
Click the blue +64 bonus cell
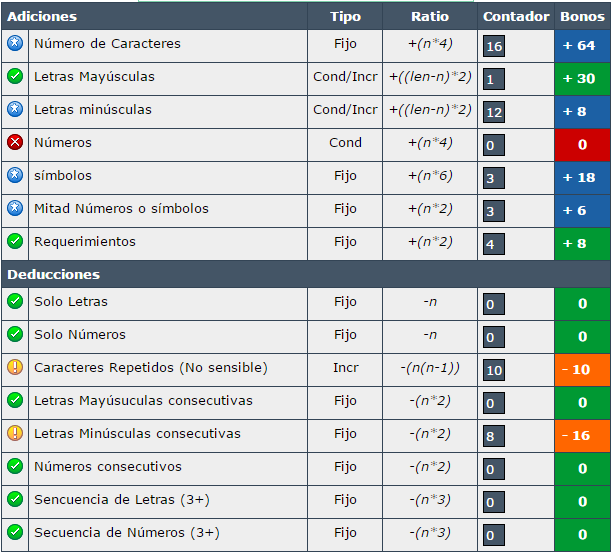(582, 46)
